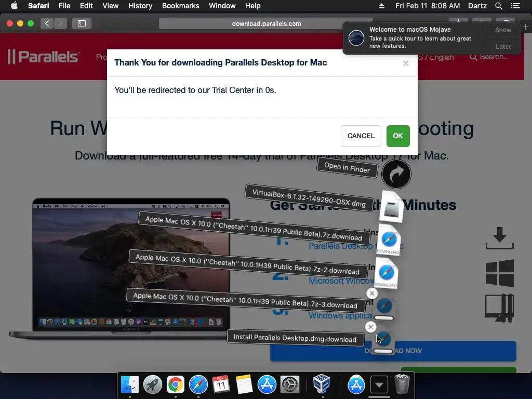Click the DOWNLOAD NOW blue button
Image resolution: width=532 pixels, height=399 pixels.
coord(393,351)
